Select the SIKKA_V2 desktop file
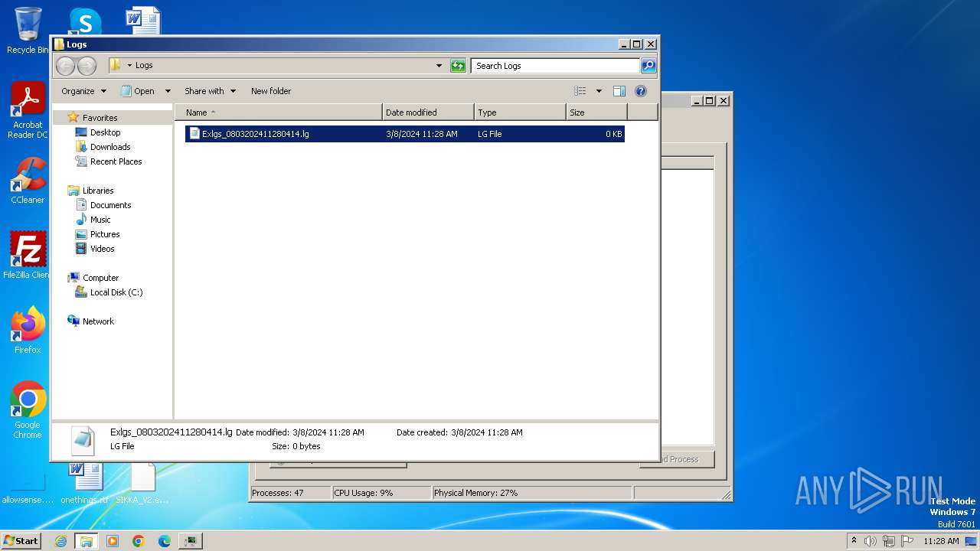980x551 pixels. point(143,484)
